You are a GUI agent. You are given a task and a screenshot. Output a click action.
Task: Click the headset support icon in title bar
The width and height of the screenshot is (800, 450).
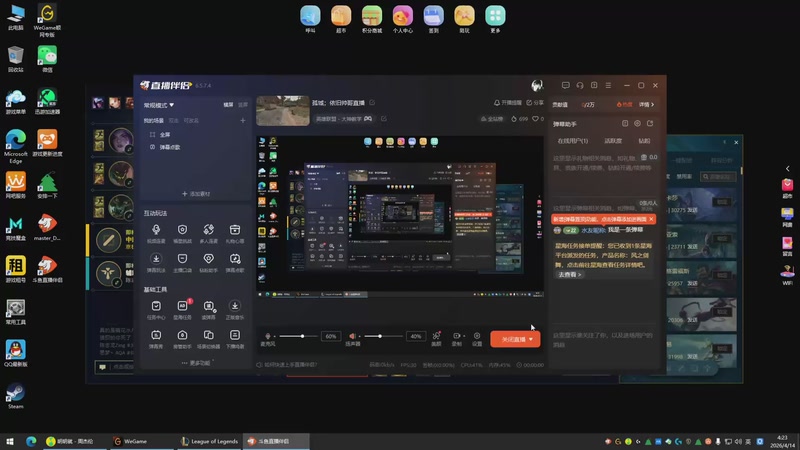tap(580, 85)
